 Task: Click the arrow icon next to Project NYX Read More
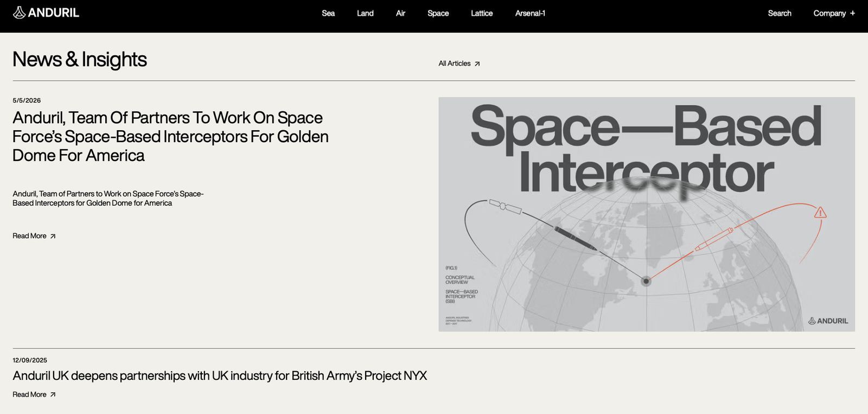(53, 395)
